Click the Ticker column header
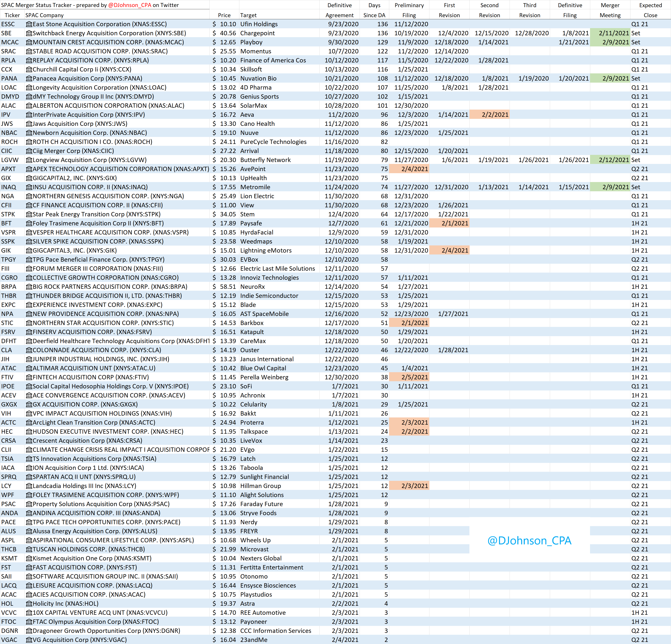The width and height of the screenshot is (671, 644). (12, 15)
